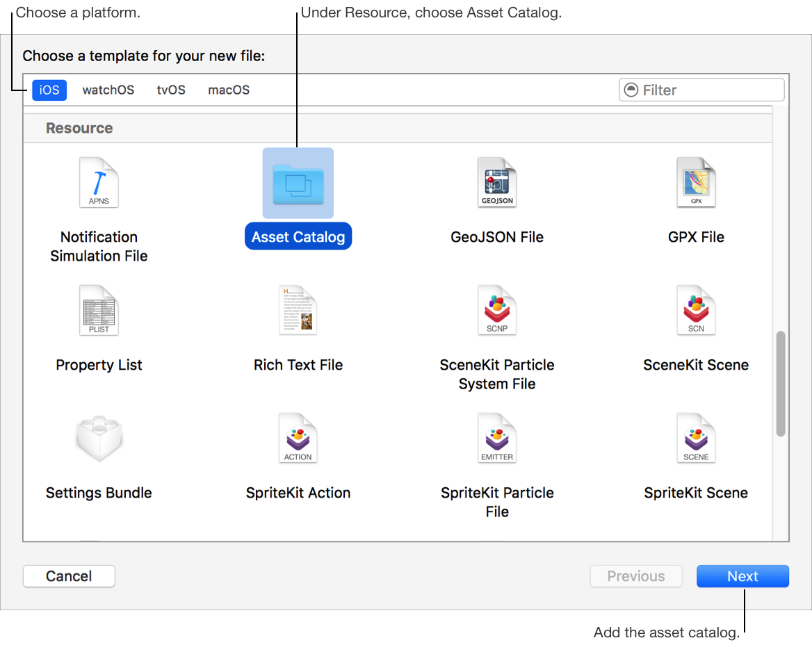Choose the SpriteKit Particle File EMITTER icon
This screenshot has width=812, height=645.
(x=497, y=439)
